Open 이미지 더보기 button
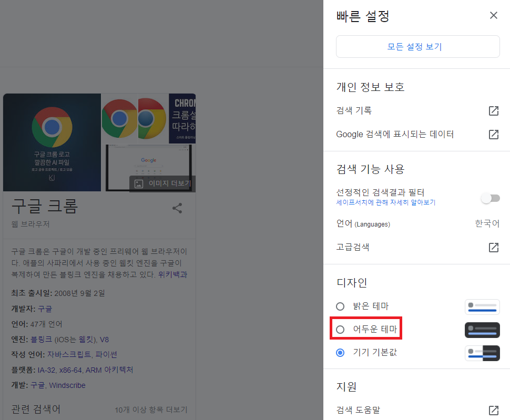Screen dimensions: 510x420 [162, 183]
